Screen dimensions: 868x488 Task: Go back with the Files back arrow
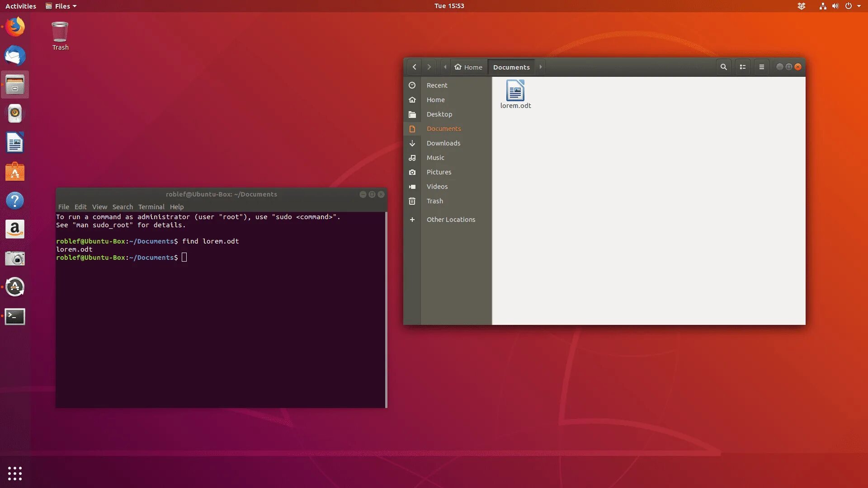414,67
